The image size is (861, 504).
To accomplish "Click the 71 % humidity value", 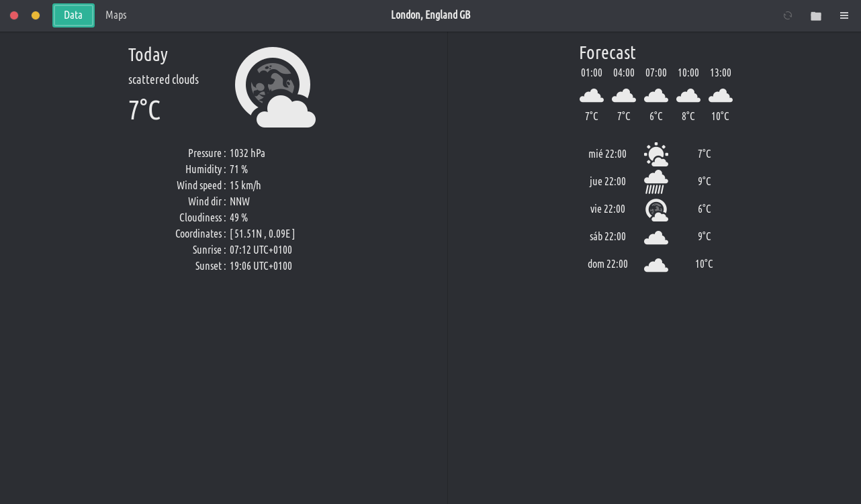I will point(238,169).
